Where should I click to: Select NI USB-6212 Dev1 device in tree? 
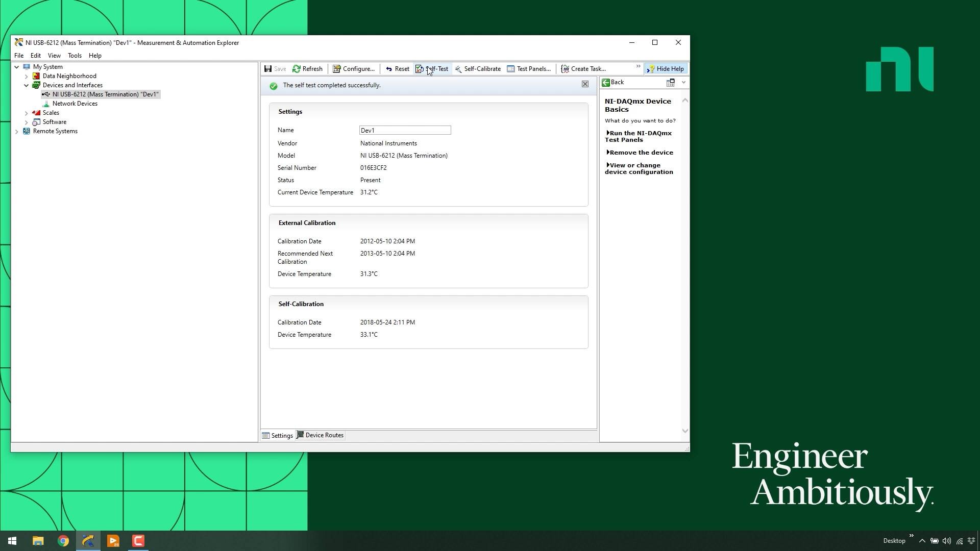[105, 94]
